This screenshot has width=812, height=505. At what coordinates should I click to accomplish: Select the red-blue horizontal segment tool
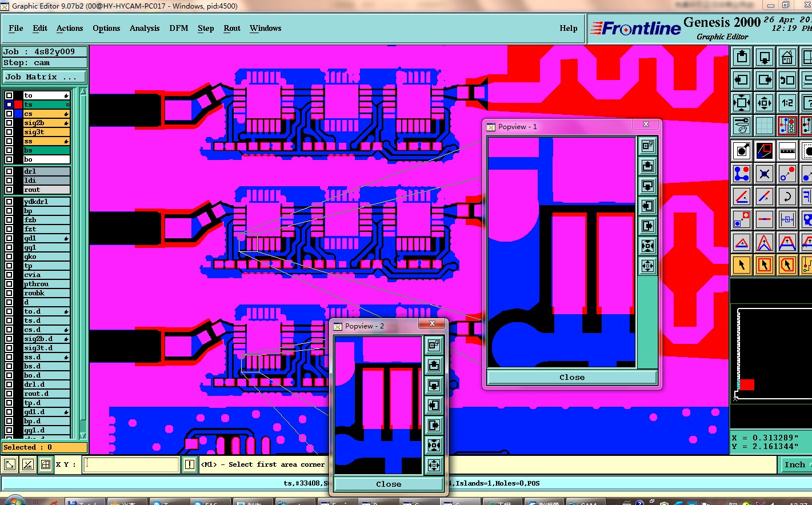765,219
